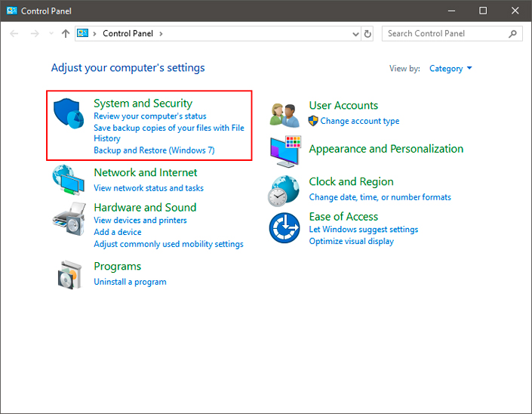Open View devices and printers

140,221
